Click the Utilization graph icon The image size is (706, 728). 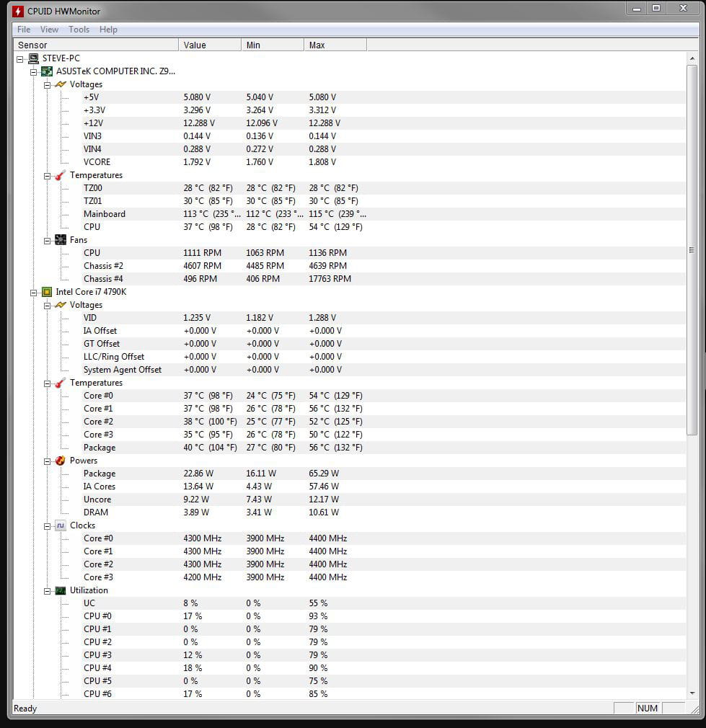tap(61, 590)
